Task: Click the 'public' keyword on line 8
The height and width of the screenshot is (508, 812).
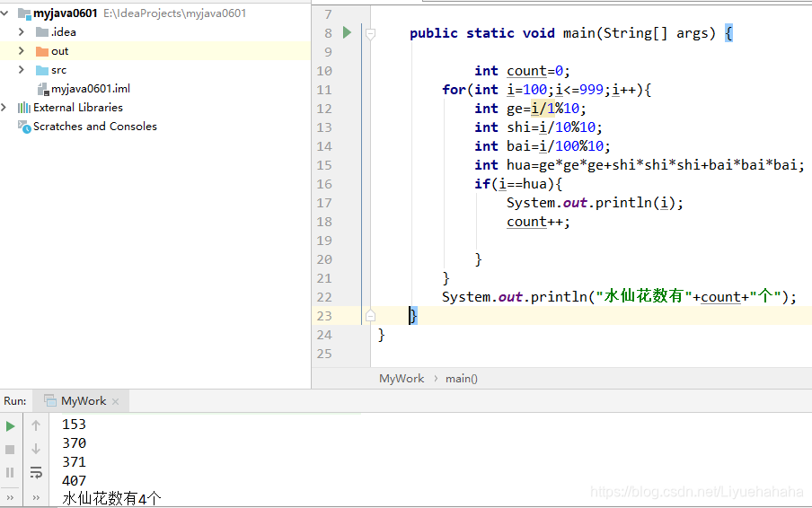Action: (434, 33)
